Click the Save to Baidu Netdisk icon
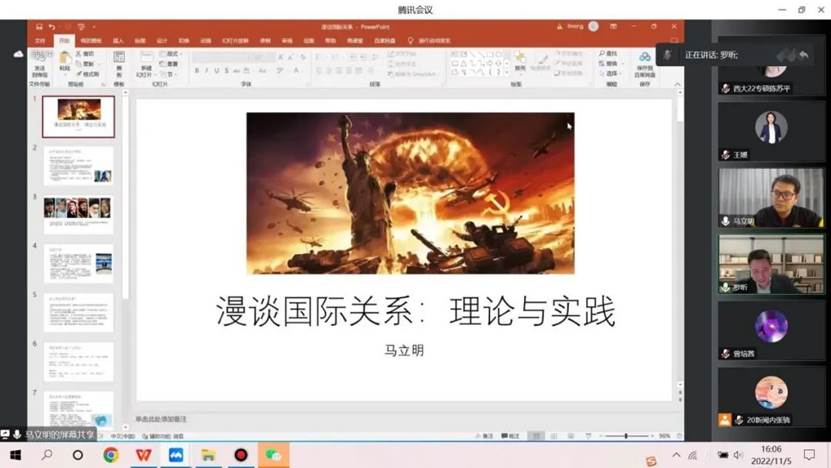Viewport: 831px width, 468px height. (645, 62)
